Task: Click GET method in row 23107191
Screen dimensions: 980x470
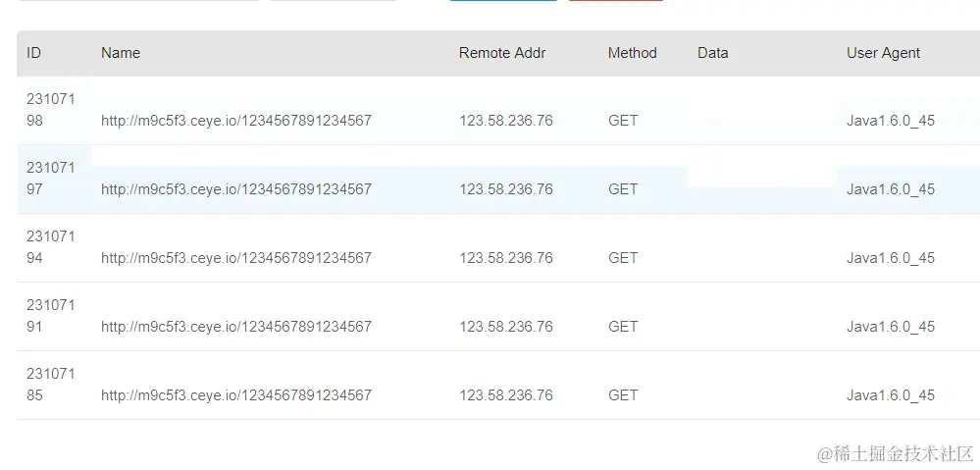Action: 623,327
